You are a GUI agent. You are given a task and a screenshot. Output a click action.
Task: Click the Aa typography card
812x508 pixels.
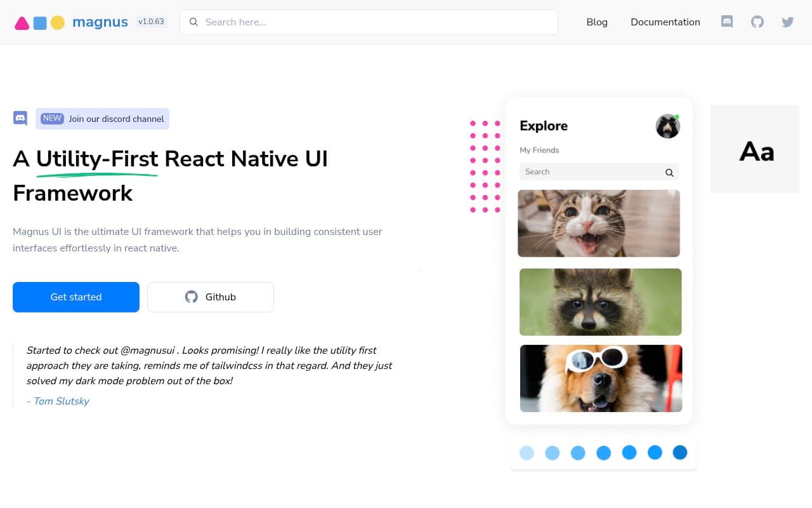click(755, 149)
